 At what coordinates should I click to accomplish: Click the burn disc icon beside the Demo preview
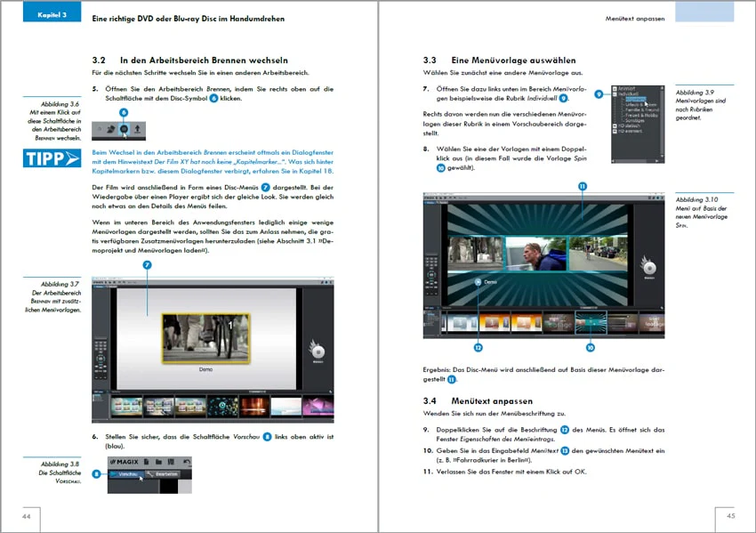coord(318,351)
